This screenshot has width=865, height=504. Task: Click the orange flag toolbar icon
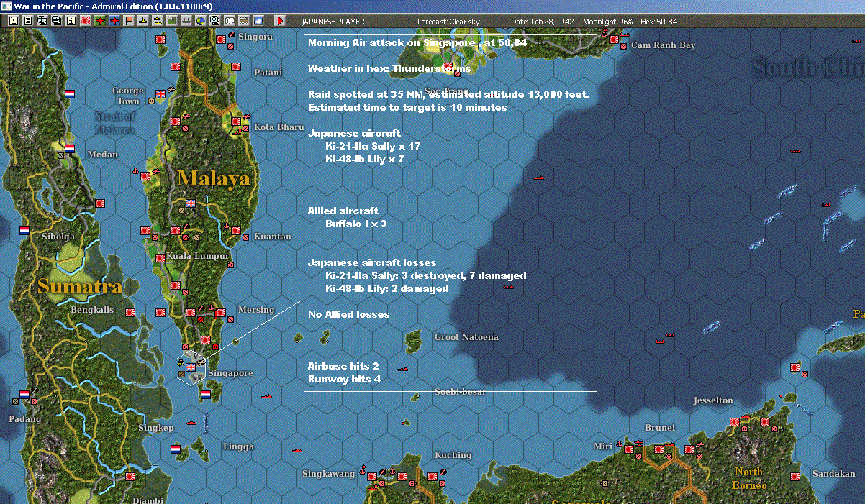129,21
